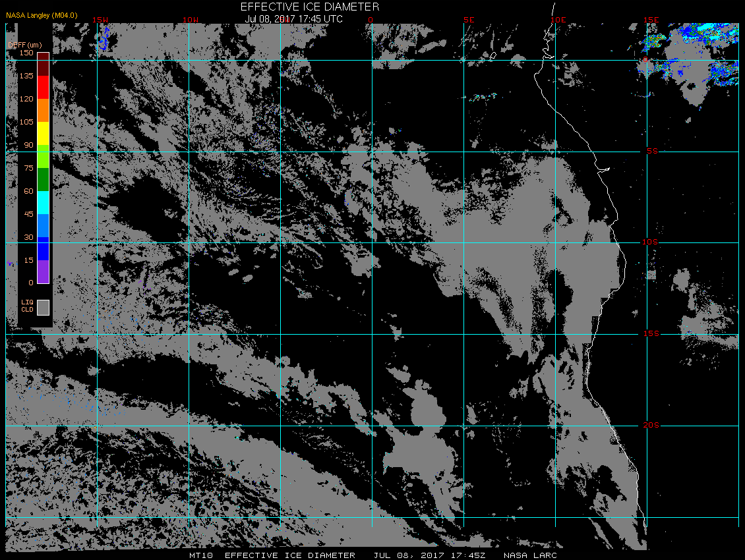Screen dimensions: 745x560
Task: Click the '105' colorbar value
Action: (26, 122)
